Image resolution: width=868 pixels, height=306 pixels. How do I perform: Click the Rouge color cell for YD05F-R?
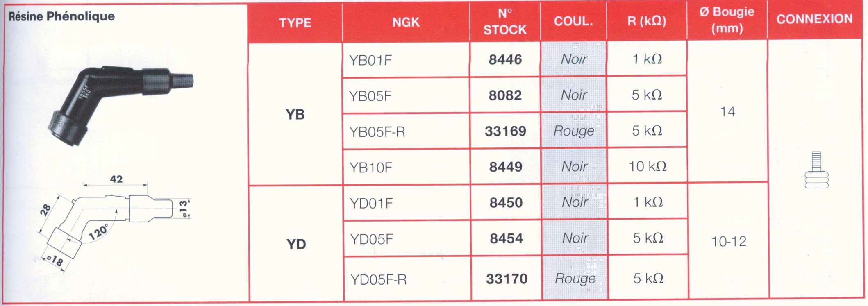[x=575, y=279]
